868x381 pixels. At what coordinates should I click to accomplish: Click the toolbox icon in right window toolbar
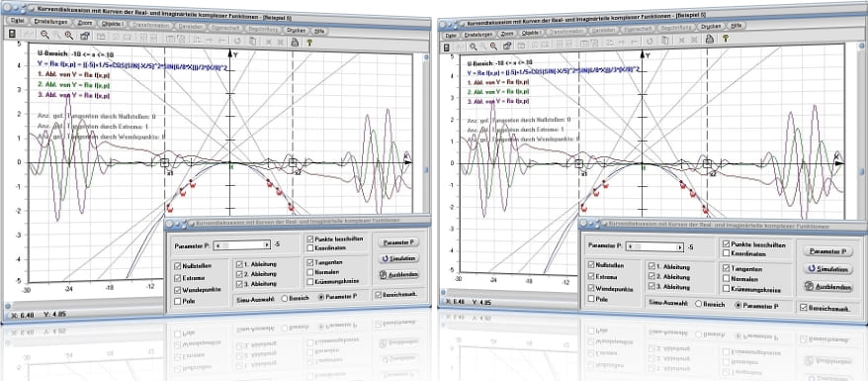point(507,46)
